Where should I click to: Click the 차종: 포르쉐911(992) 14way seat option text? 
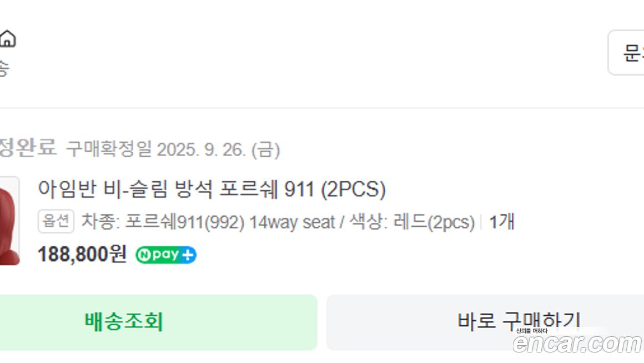tap(208, 222)
